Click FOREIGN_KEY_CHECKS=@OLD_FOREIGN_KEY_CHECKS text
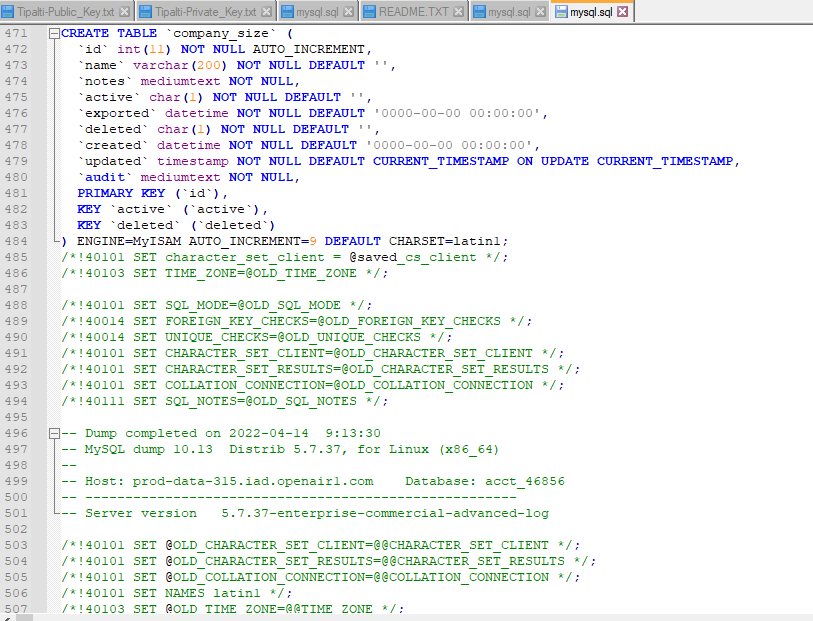 tap(333, 321)
